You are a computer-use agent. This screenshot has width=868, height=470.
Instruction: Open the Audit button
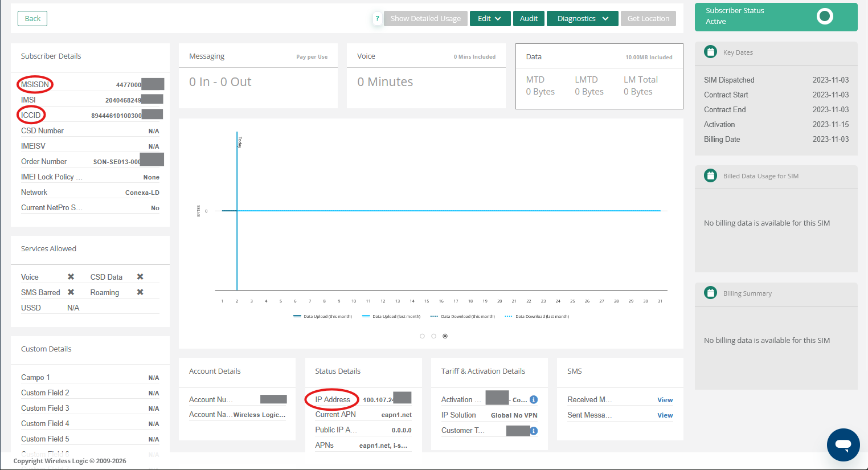point(529,19)
